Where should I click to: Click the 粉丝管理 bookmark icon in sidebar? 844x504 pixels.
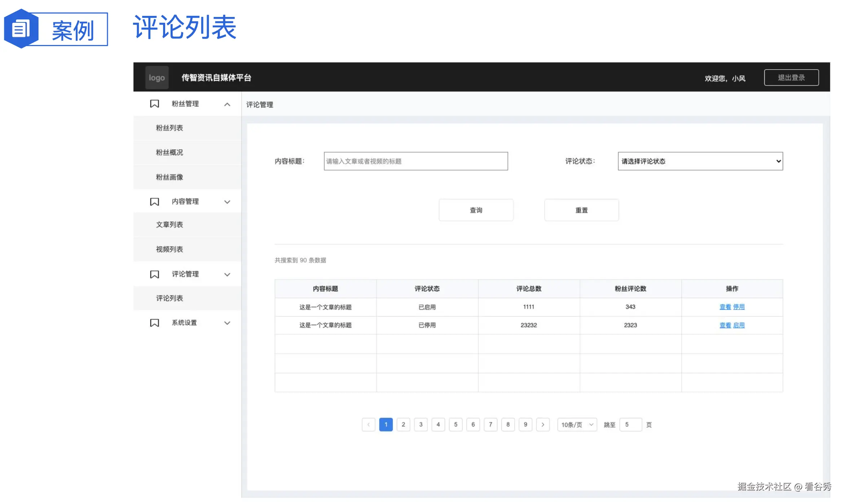tap(154, 104)
